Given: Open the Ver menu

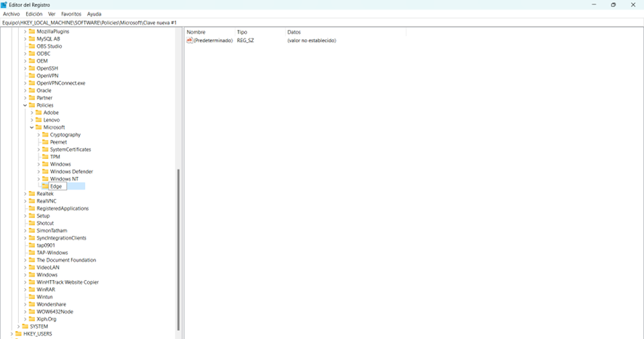Looking at the screenshot, I should [52, 14].
